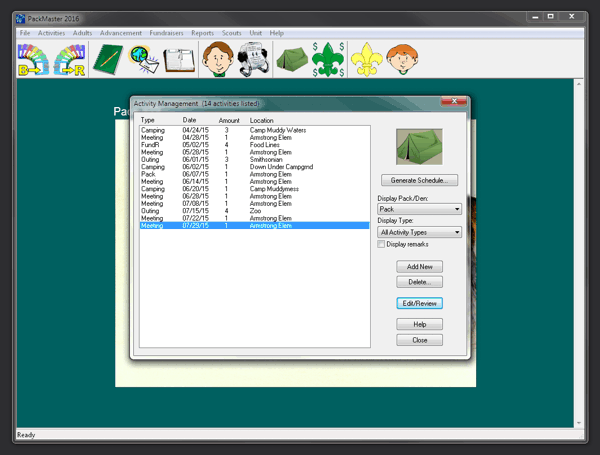
Task: Maximize the PackMaster 2016 window
Action: point(550,16)
